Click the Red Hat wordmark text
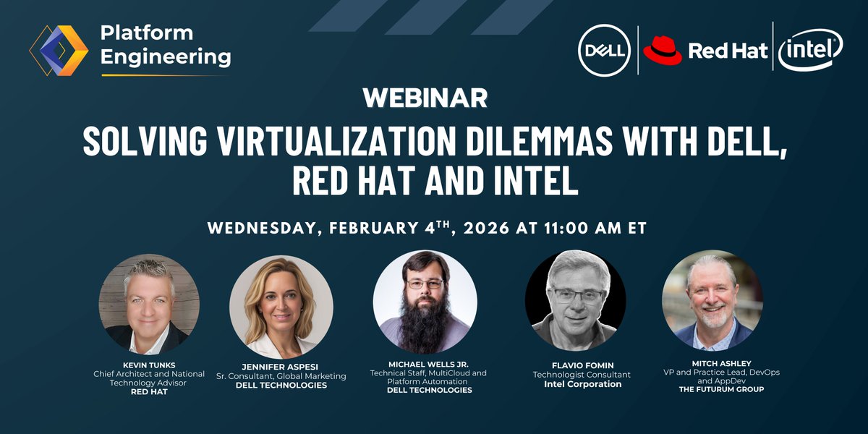The height and width of the screenshot is (434, 868). 727,51
